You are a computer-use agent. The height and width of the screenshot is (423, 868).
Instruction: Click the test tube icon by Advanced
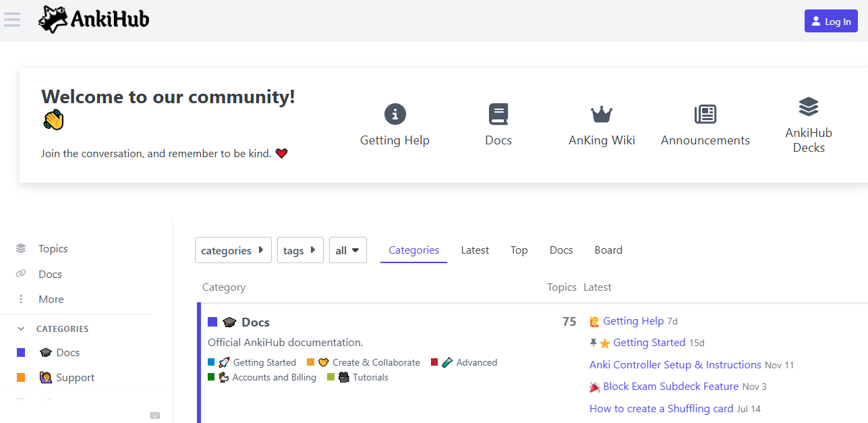click(x=448, y=363)
